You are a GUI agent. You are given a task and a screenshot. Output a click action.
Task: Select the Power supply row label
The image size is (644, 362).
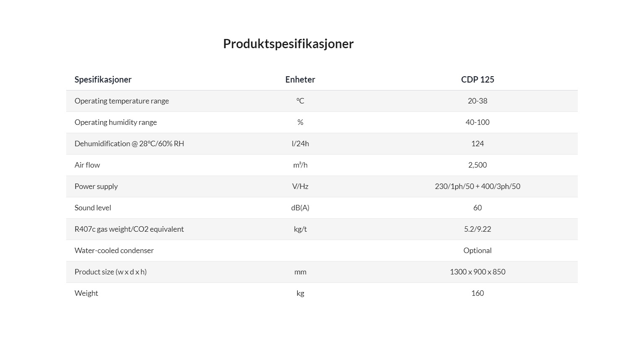96,186
